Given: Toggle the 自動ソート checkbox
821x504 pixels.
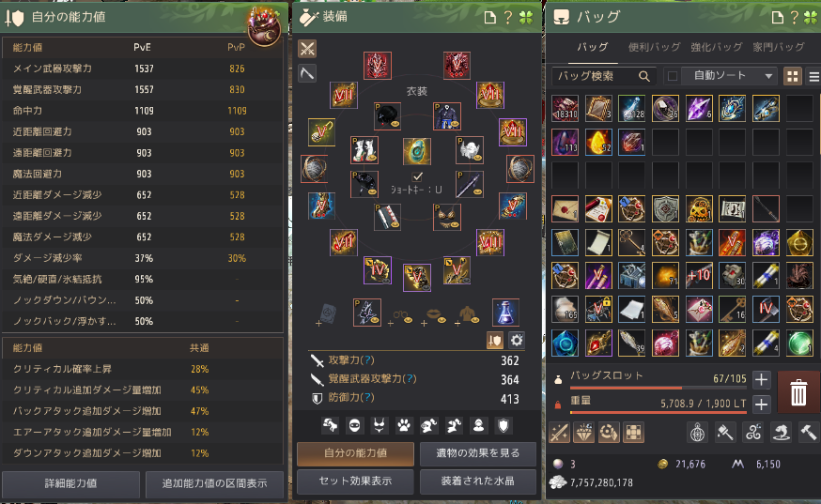Looking at the screenshot, I should coord(673,76).
